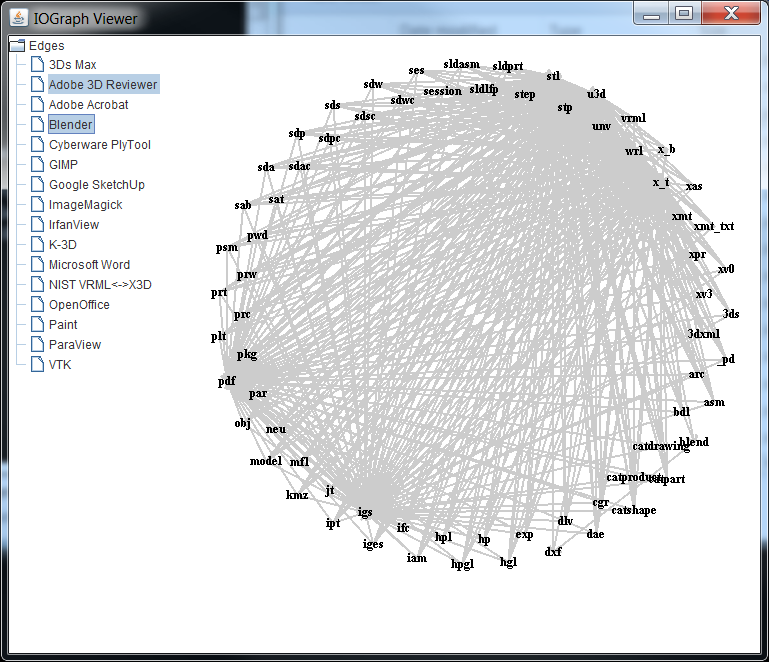The image size is (769, 662).
Task: Click the 'stl' node label
Action: [x=553, y=76]
